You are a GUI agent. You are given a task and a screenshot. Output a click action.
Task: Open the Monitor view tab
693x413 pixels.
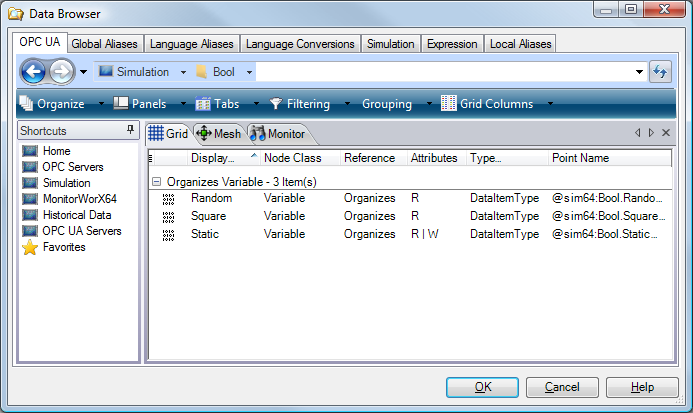coord(278,133)
